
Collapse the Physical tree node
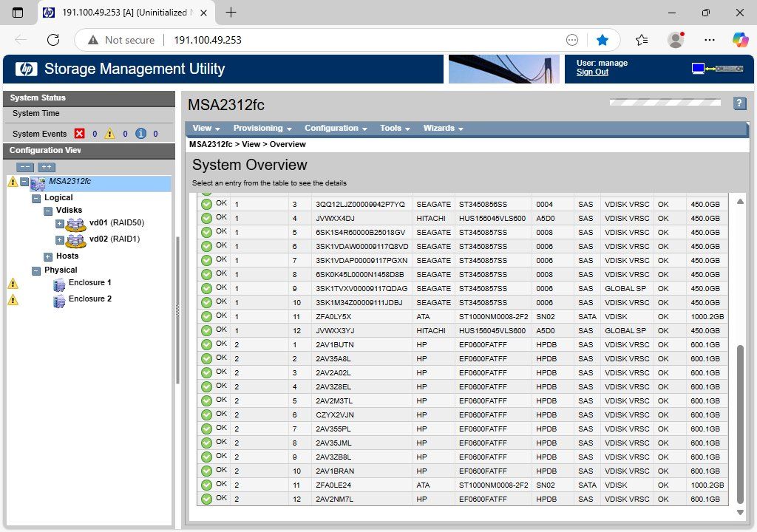(36, 271)
